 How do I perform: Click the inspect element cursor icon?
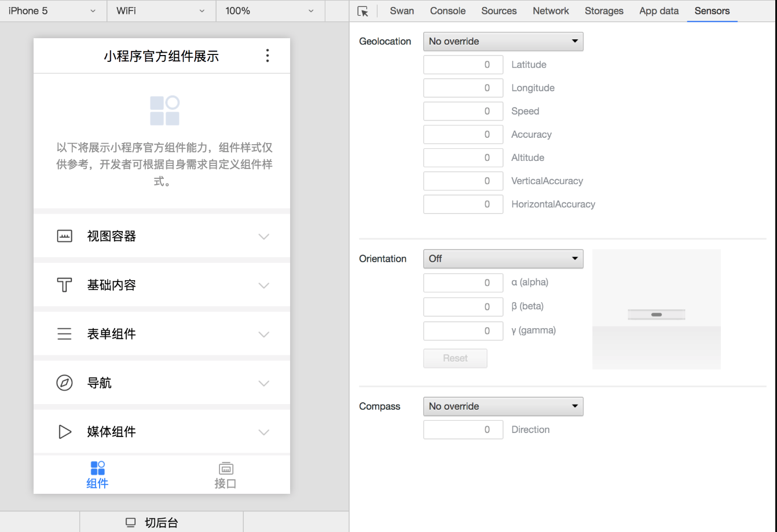click(x=364, y=11)
